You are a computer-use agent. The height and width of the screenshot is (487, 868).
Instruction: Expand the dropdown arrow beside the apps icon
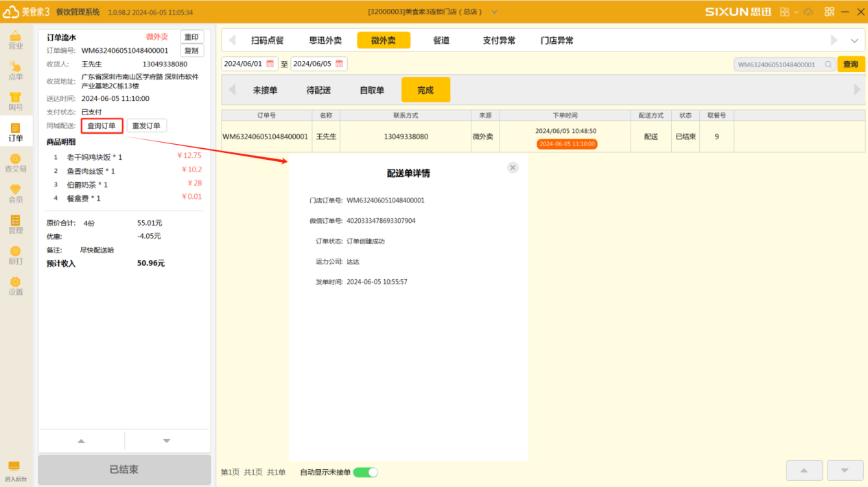tap(796, 12)
